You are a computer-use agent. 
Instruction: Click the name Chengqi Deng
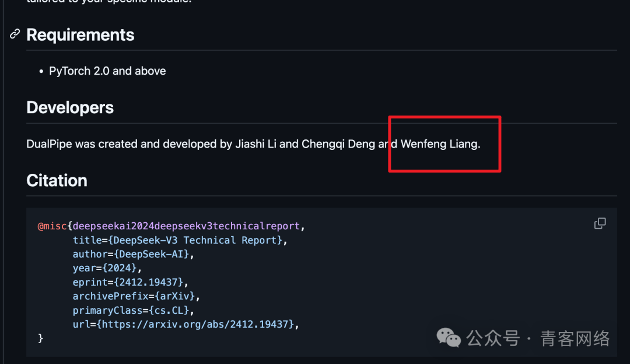(338, 144)
